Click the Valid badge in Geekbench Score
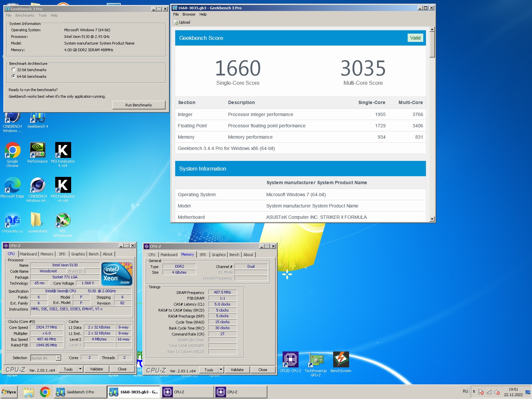Viewport: 532px width, 399px height. [x=415, y=38]
